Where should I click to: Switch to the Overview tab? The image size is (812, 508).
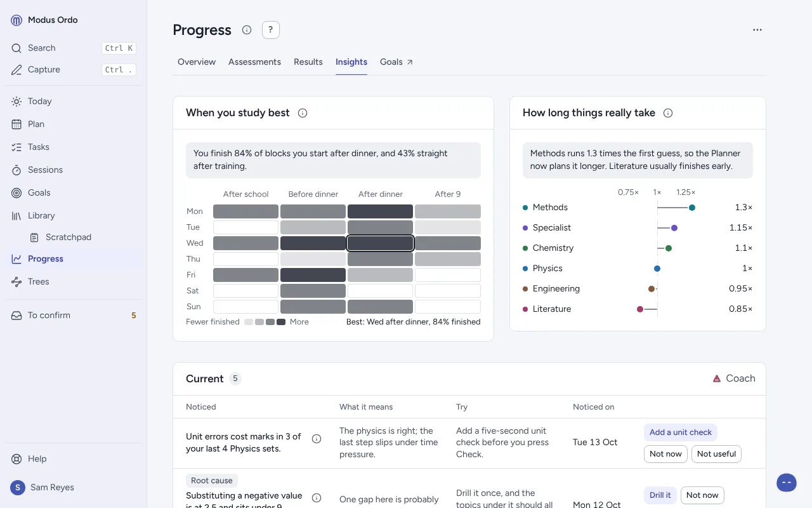coord(197,62)
